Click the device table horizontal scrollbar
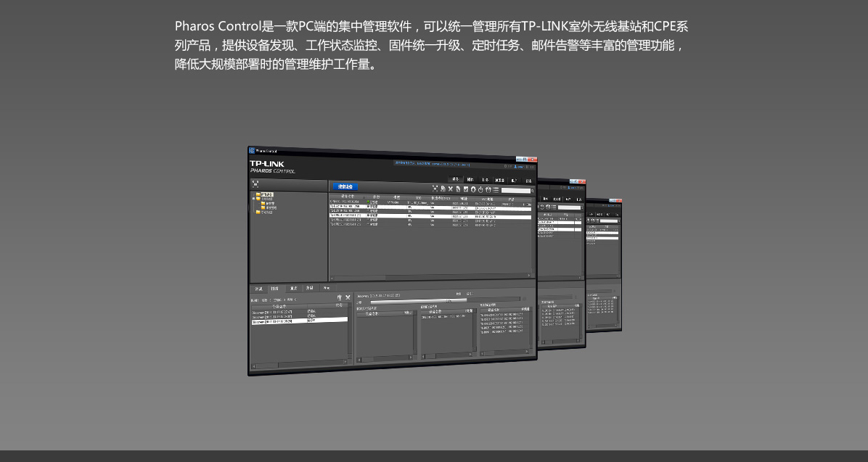Screen dimensions: 868x462 point(430,276)
